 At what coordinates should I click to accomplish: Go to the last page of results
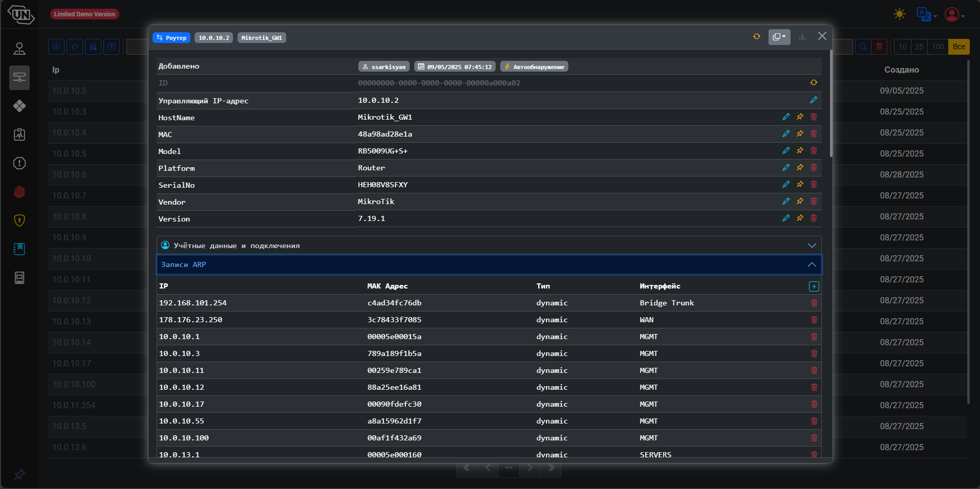tap(551, 468)
